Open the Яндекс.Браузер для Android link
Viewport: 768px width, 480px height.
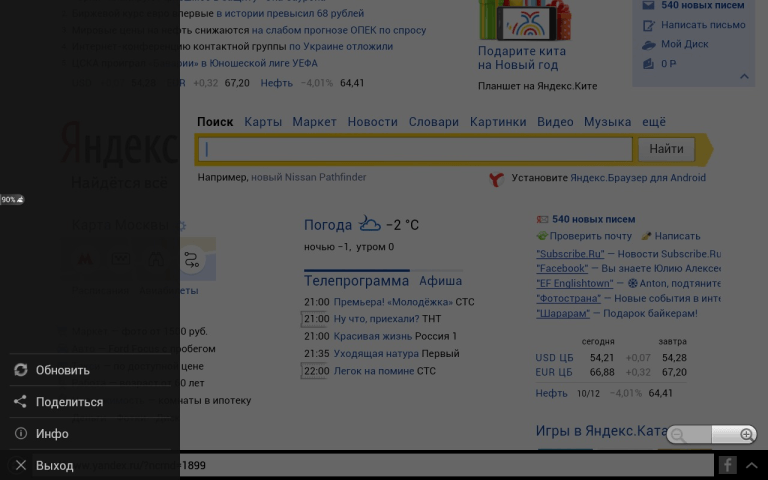pyautogui.click(x=637, y=178)
